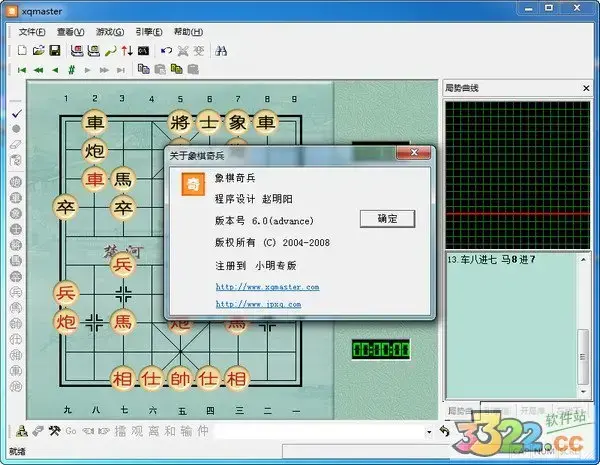The image size is (600, 465).
Task: Jump to the first move
Action: 22,70
